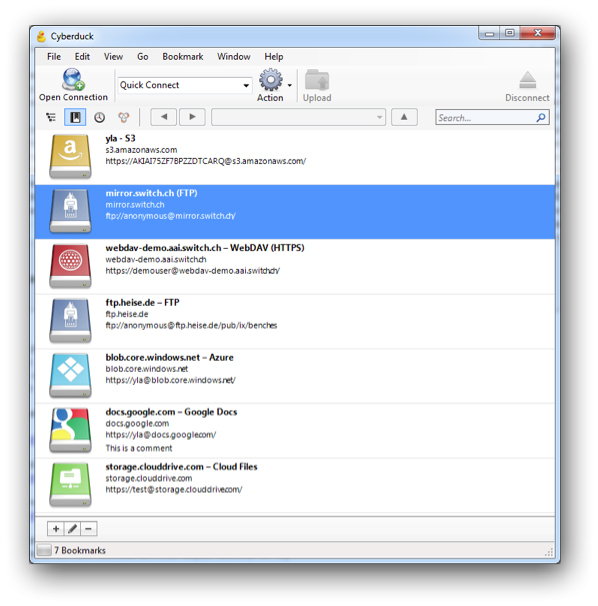This screenshot has width=598, height=606.
Task: Open the File menu
Action: [x=54, y=57]
